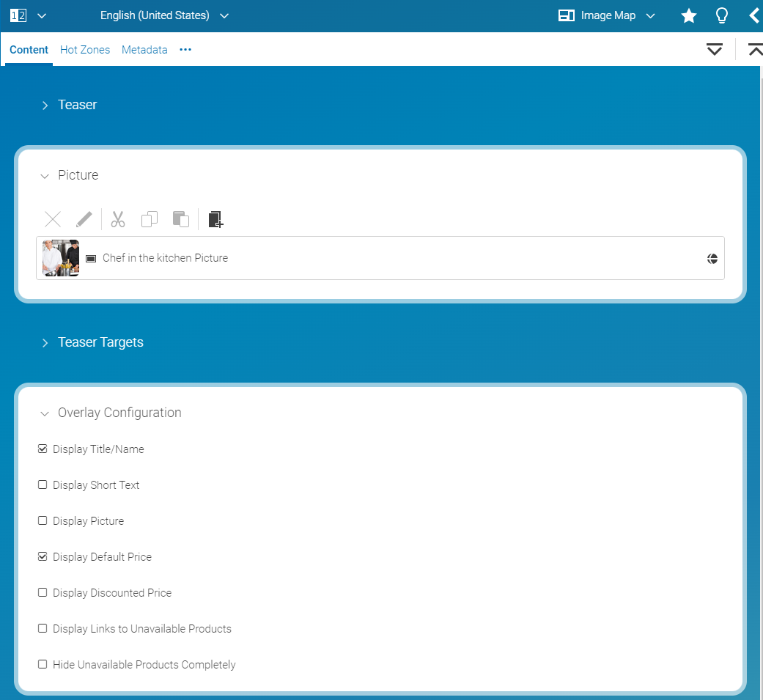Click the cut scissors icon in Picture toolbar

117,218
